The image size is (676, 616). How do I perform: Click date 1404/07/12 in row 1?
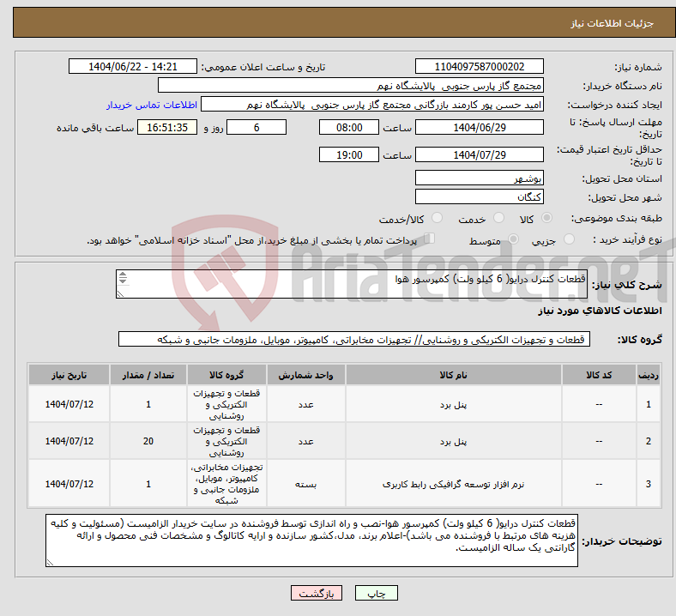[x=69, y=404]
